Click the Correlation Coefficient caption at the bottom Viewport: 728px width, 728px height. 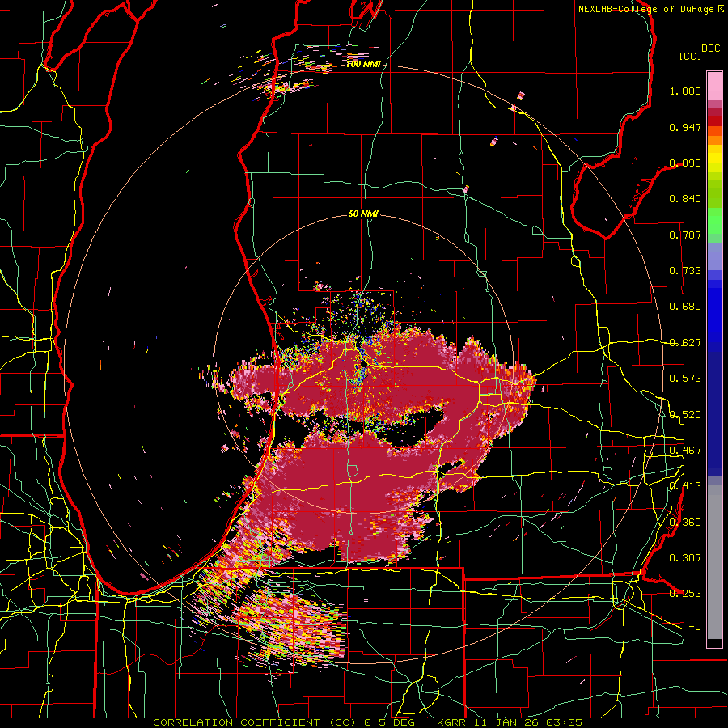point(368,722)
